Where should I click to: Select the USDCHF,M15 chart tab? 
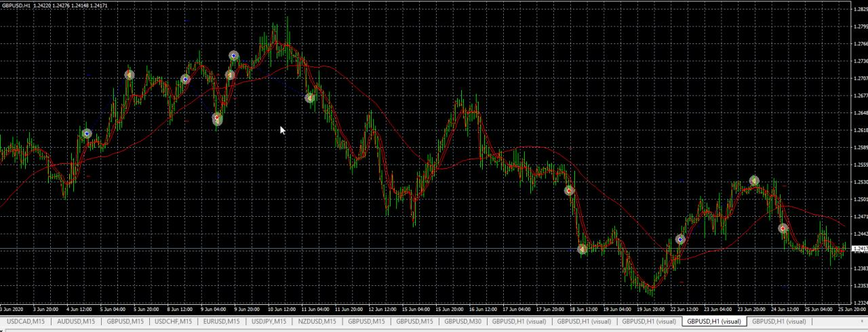174,321
